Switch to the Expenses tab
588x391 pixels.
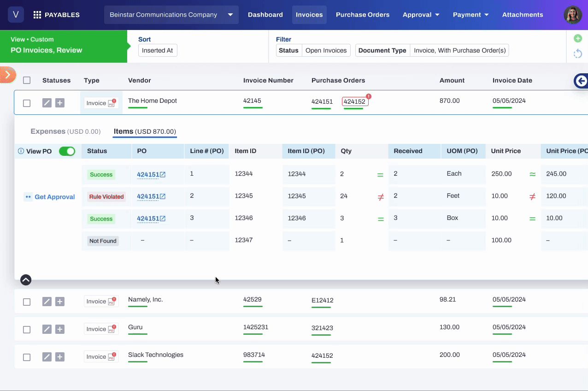click(x=65, y=131)
